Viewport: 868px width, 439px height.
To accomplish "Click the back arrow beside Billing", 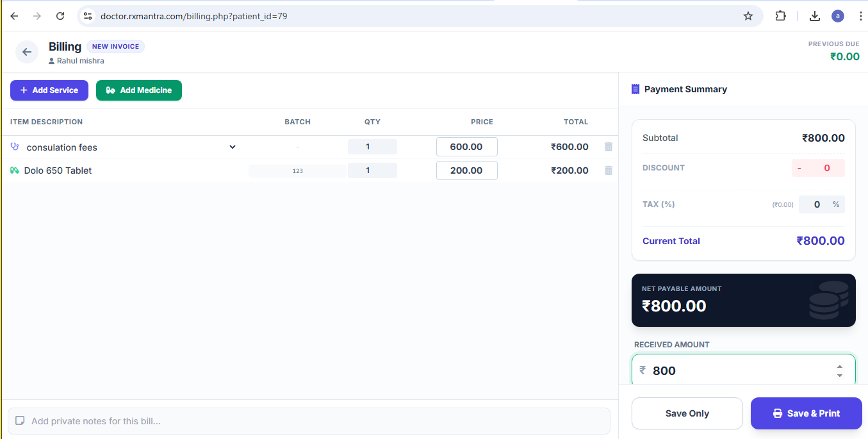I will click(x=27, y=52).
